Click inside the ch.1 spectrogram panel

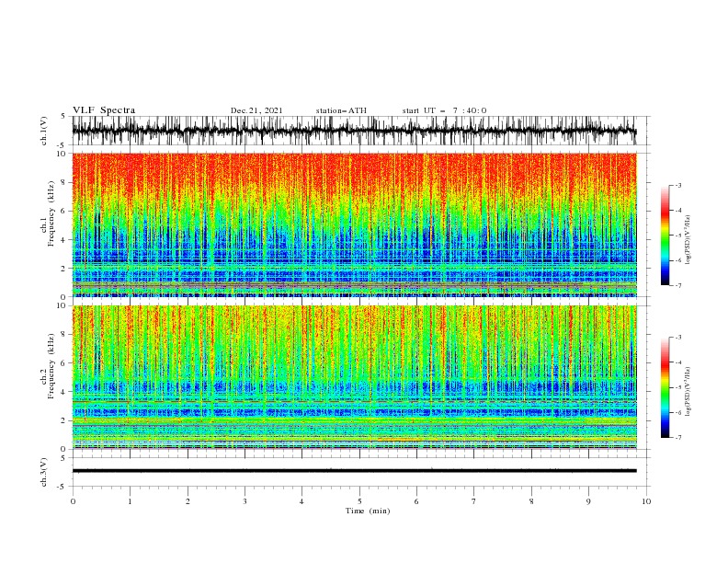tap(354, 224)
